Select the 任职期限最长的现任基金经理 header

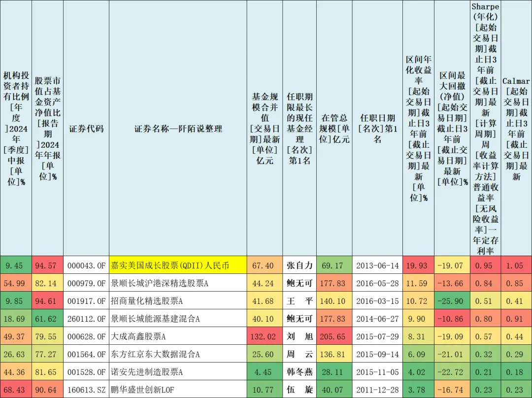tap(299, 129)
